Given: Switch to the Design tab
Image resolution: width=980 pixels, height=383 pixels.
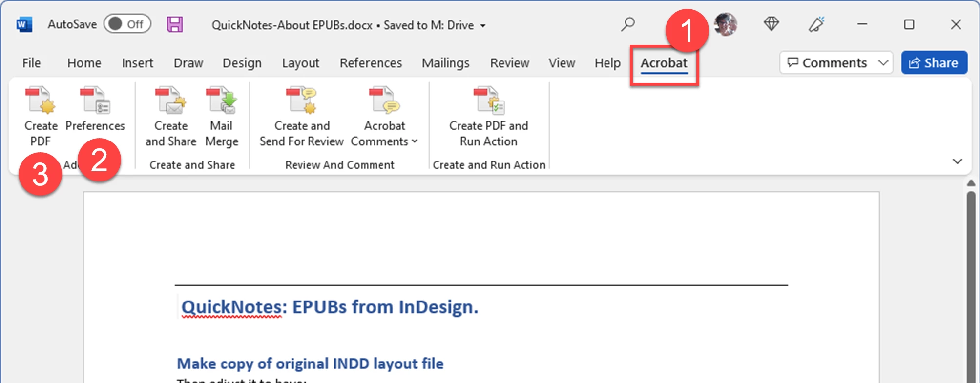Looking at the screenshot, I should click(242, 63).
